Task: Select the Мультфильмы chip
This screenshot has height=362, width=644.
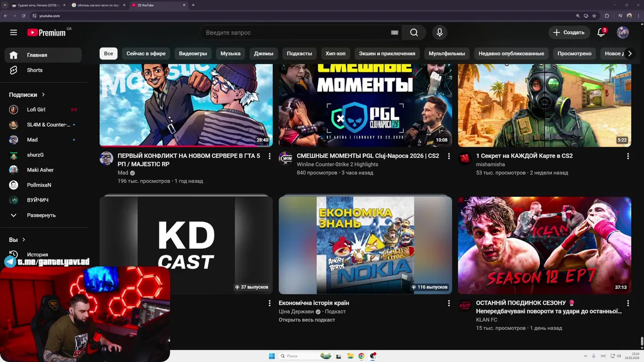Action: (x=447, y=53)
